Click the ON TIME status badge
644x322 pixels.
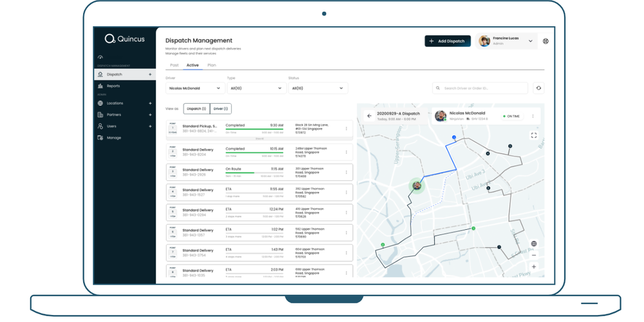[512, 116]
